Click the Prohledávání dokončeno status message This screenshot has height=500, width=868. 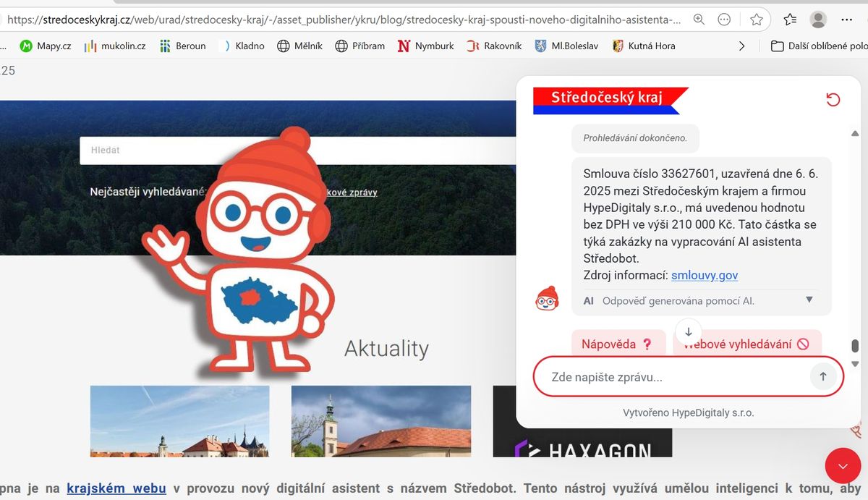[635, 137]
